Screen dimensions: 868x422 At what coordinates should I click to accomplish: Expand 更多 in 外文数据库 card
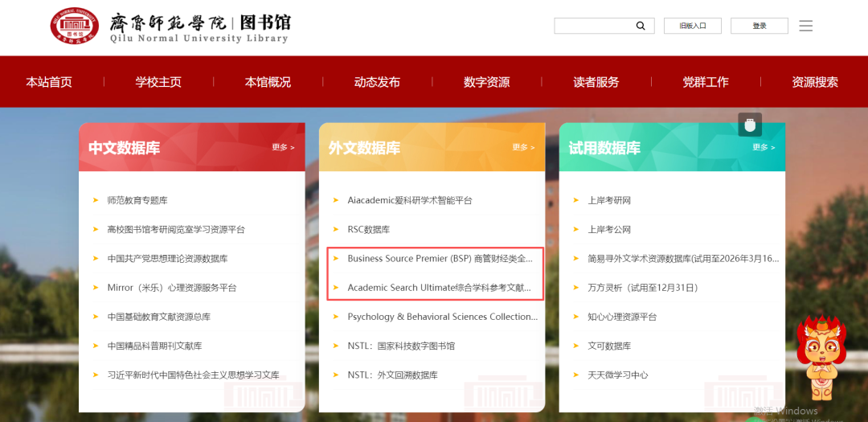coord(523,148)
